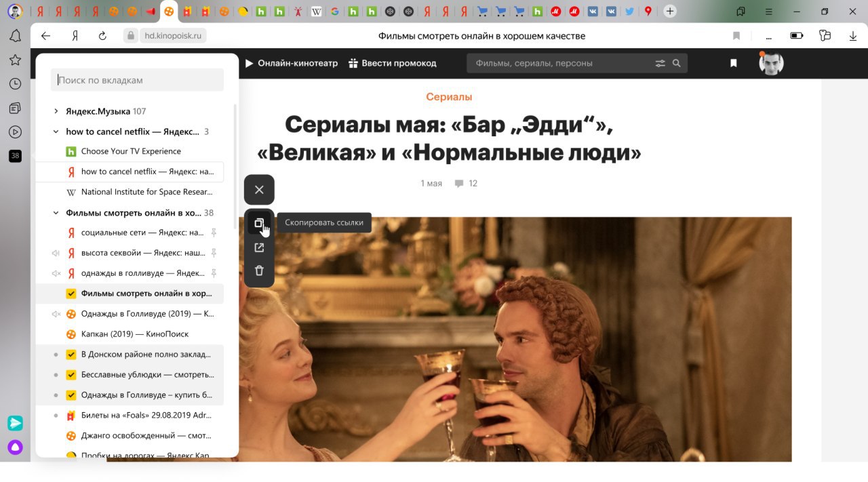
Task: Open history clock icon in sidebar
Action: [15, 83]
